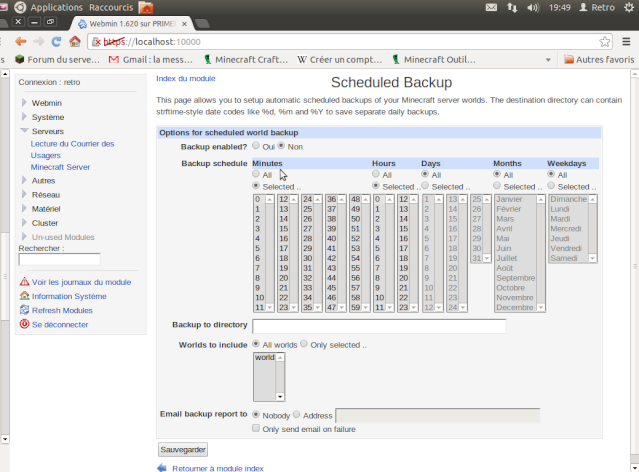Click Months list scroll down arrow
The height and width of the screenshot is (472, 639).
[541, 307]
